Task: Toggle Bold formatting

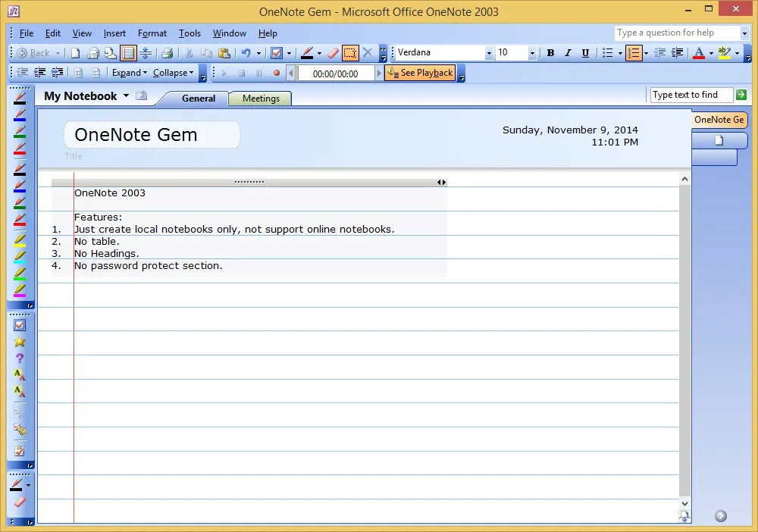Action: 550,53
